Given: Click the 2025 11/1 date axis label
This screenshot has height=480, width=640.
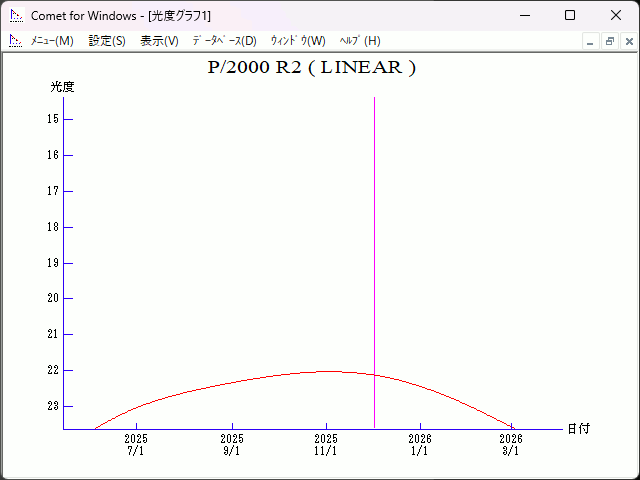Looking at the screenshot, I should click(326, 444).
